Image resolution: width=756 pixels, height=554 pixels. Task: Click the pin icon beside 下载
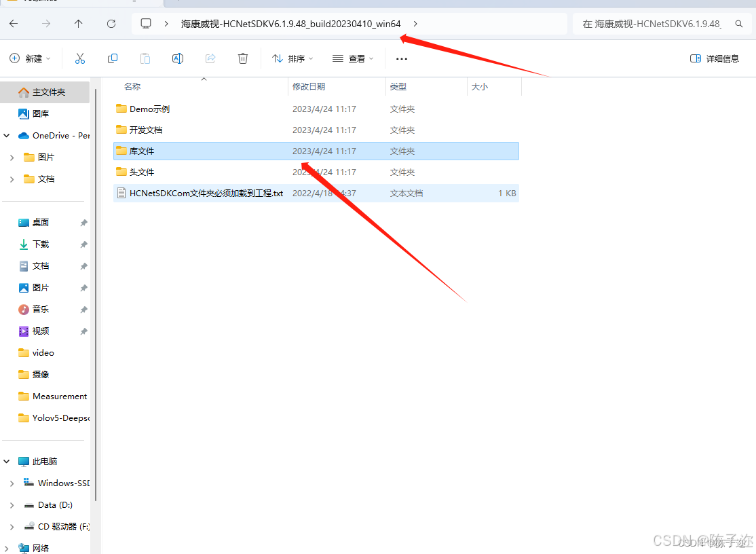coord(84,244)
